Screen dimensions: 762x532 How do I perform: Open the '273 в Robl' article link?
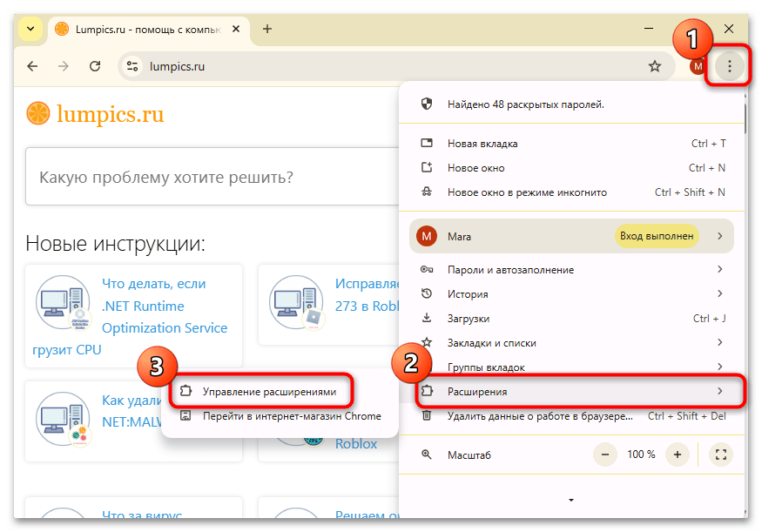click(x=368, y=295)
